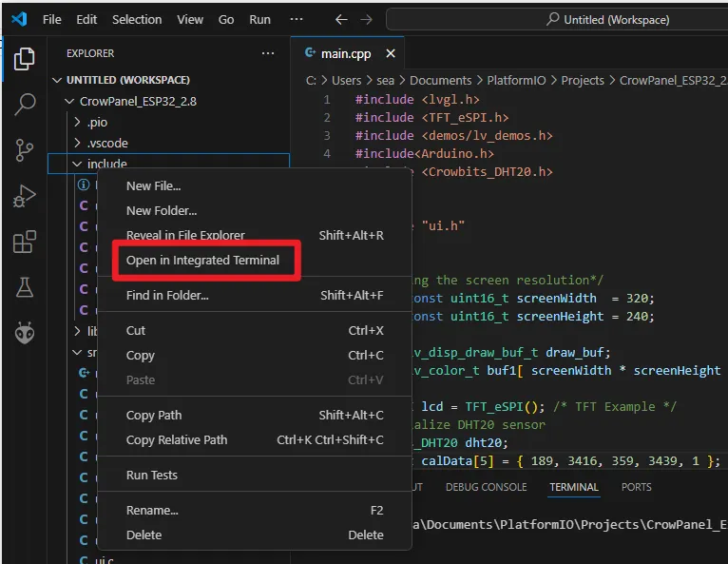Open the PlatformIO alien icon
Screen dimensions: 728x564
[25, 333]
